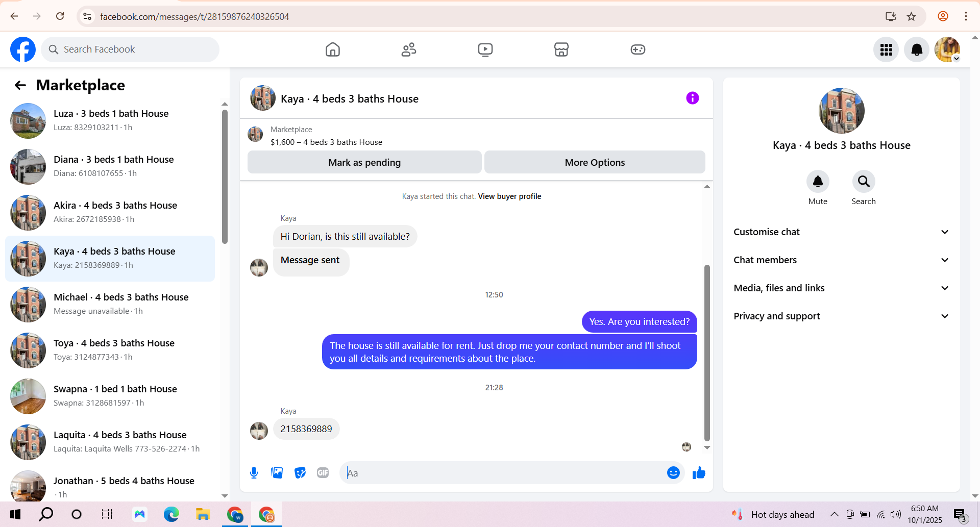Show hidden system tray icons

(834, 514)
